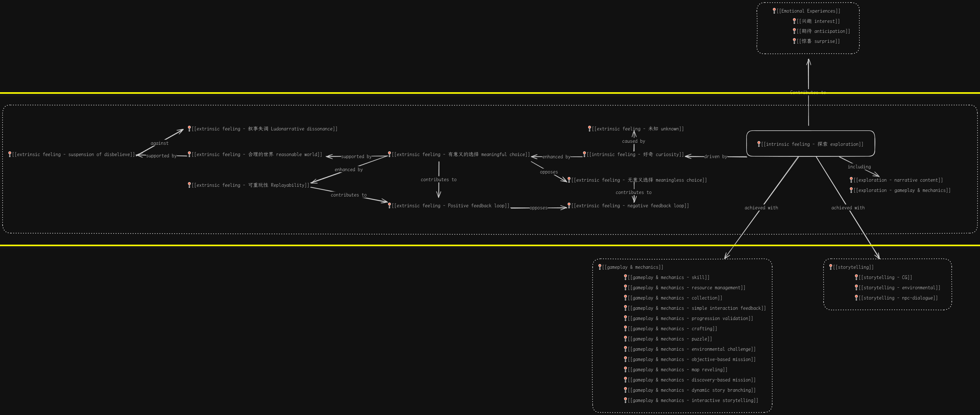980x415 pixels.
Task: Select the "caused by" arrow label
Action: tap(633, 141)
